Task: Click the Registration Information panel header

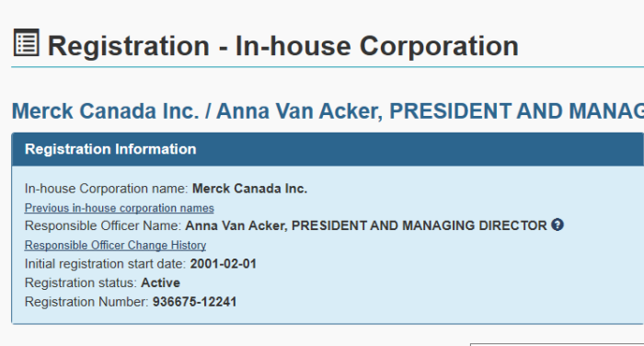Action: [328, 149]
